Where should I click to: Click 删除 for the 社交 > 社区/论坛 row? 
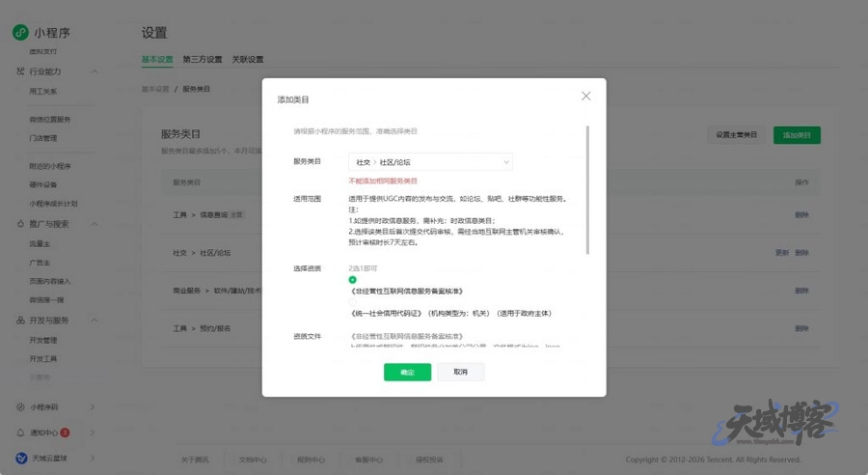[x=801, y=253]
